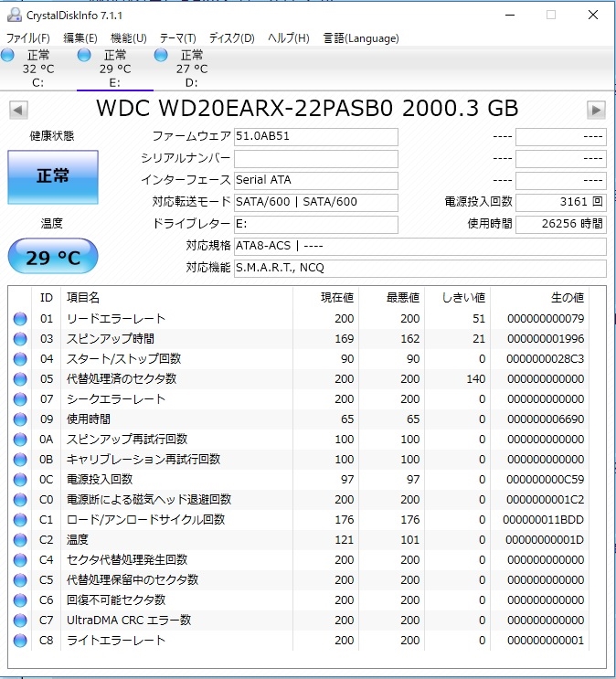The width and height of the screenshot is (616, 679).
Task: Open the ヘルプ(H) menu
Action: [289, 38]
